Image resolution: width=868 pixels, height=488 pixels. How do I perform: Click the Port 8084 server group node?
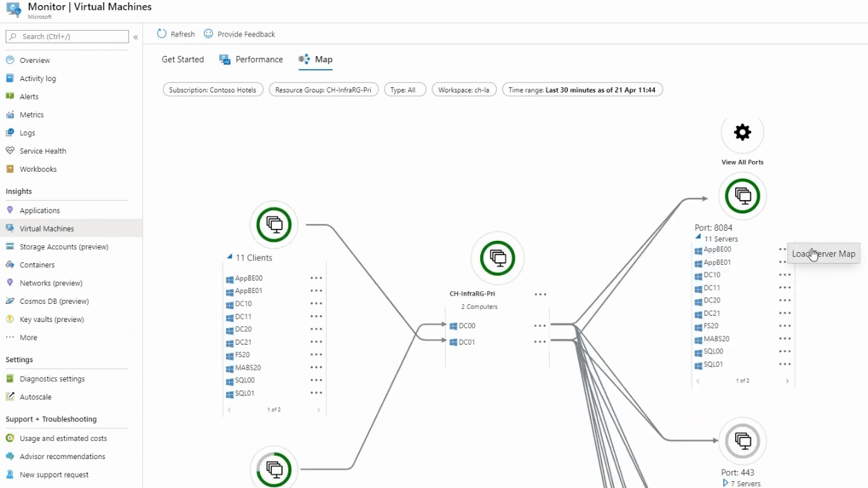(743, 196)
